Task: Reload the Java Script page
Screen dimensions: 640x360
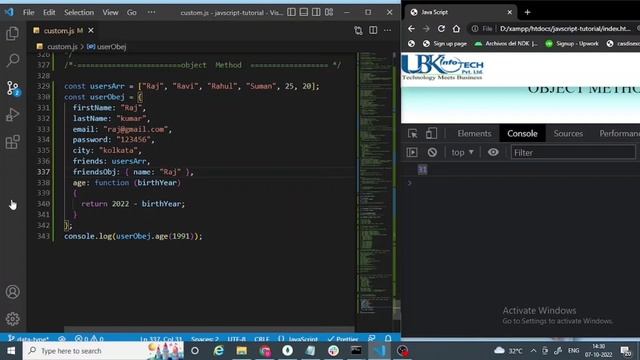Action: click(441, 29)
